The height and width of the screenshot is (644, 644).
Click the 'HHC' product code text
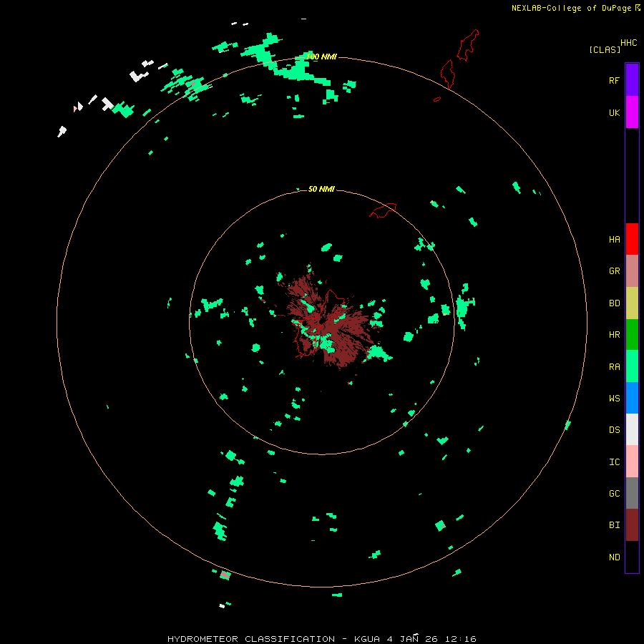(x=628, y=43)
